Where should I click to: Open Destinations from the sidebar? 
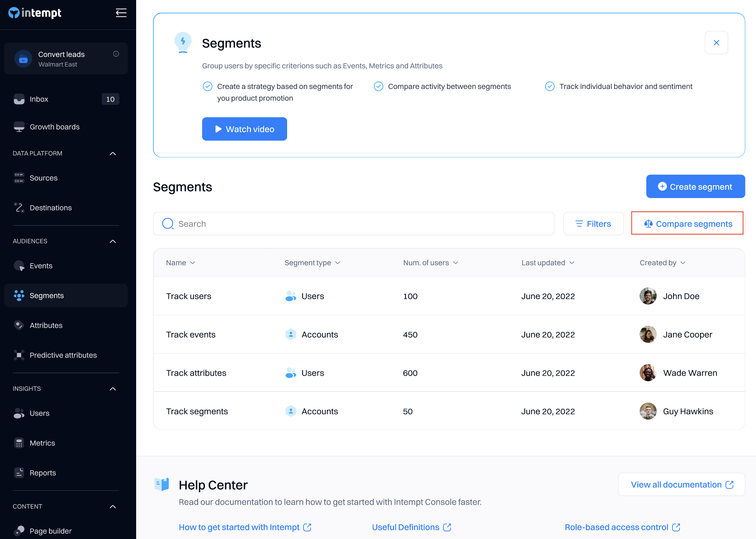(x=51, y=208)
